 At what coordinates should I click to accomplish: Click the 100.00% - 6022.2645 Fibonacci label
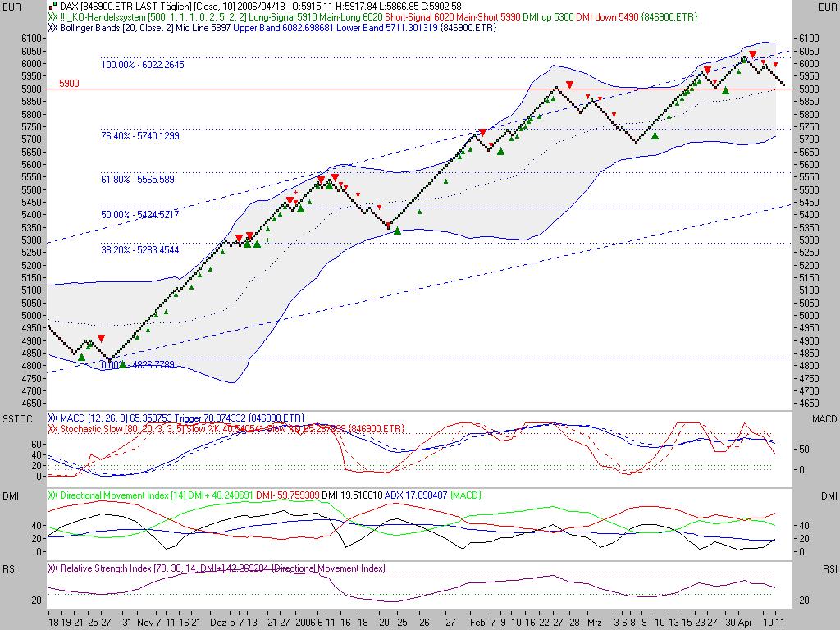(143, 65)
